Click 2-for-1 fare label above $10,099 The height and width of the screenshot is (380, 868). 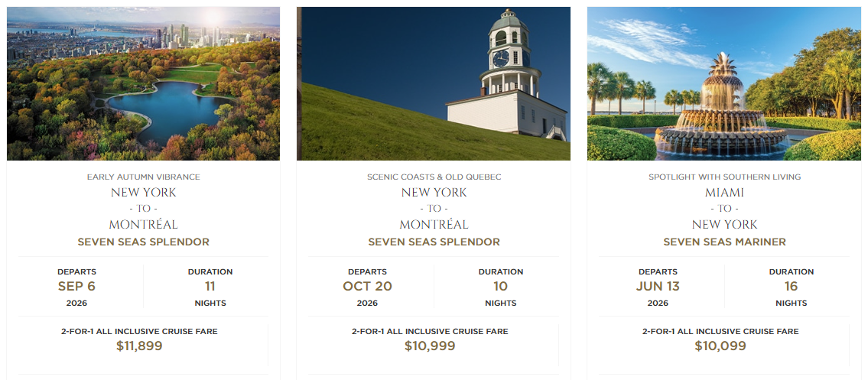pos(720,332)
